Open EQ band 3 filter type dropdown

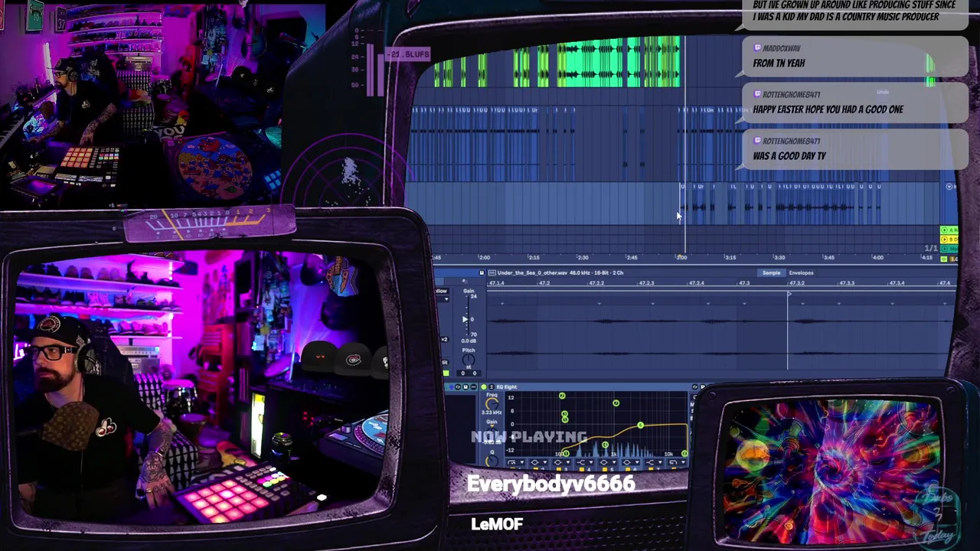coord(562,462)
